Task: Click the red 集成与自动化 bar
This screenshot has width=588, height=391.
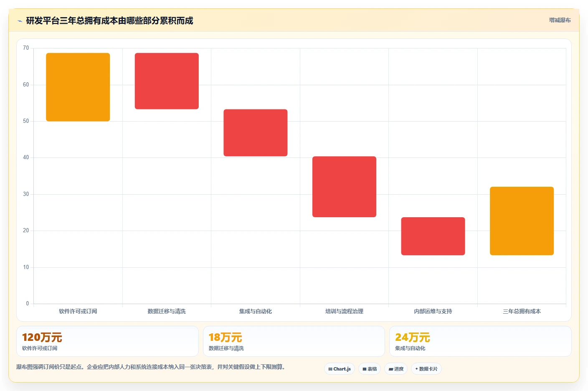Action: pos(256,133)
